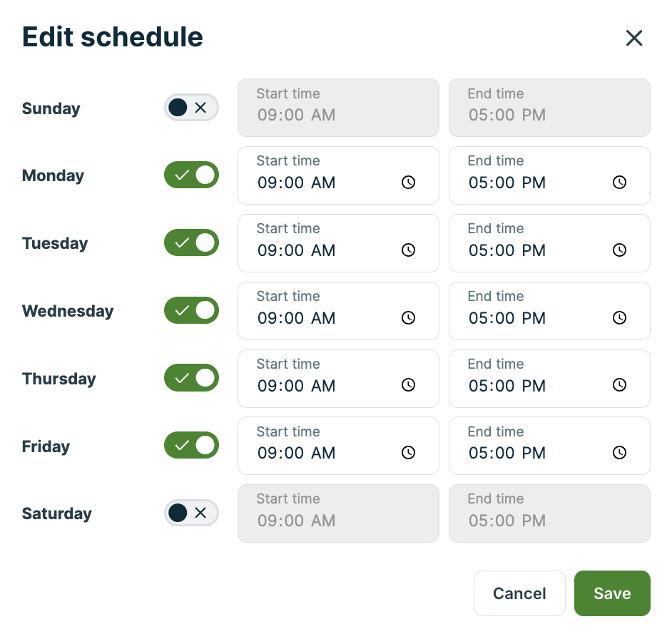Click Thursday end time clock icon
The width and height of the screenshot is (672, 639).
tap(619, 385)
